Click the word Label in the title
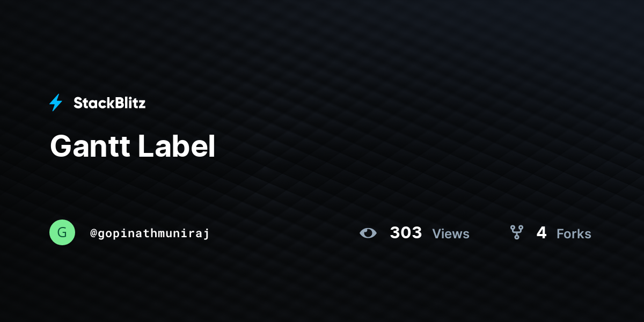This screenshot has width=644, height=322. point(177,146)
